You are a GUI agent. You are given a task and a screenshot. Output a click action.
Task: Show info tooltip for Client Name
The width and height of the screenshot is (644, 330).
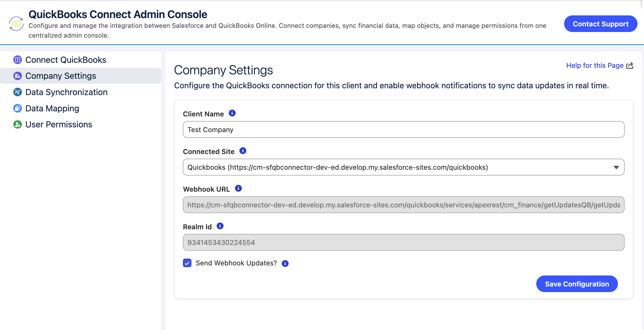point(232,113)
